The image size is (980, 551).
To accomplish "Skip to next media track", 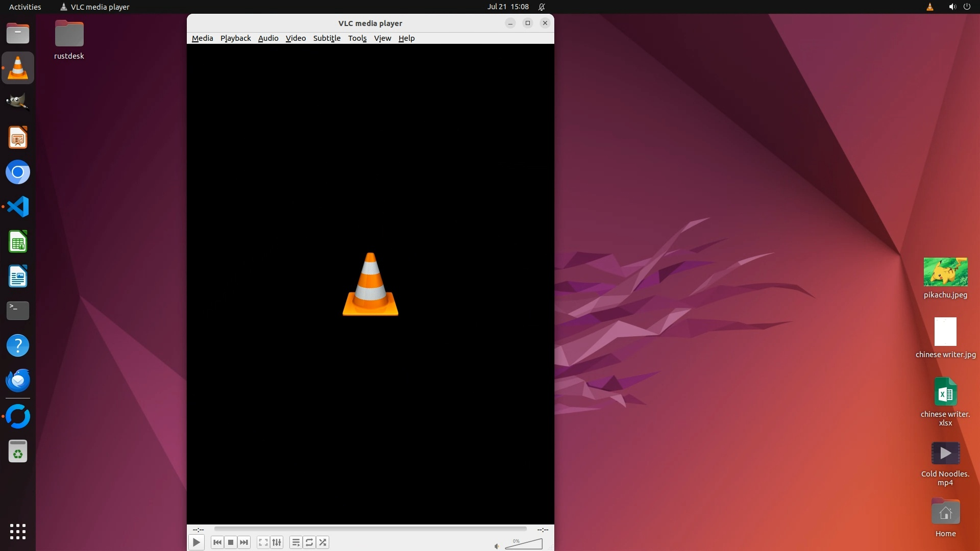I will click(244, 542).
